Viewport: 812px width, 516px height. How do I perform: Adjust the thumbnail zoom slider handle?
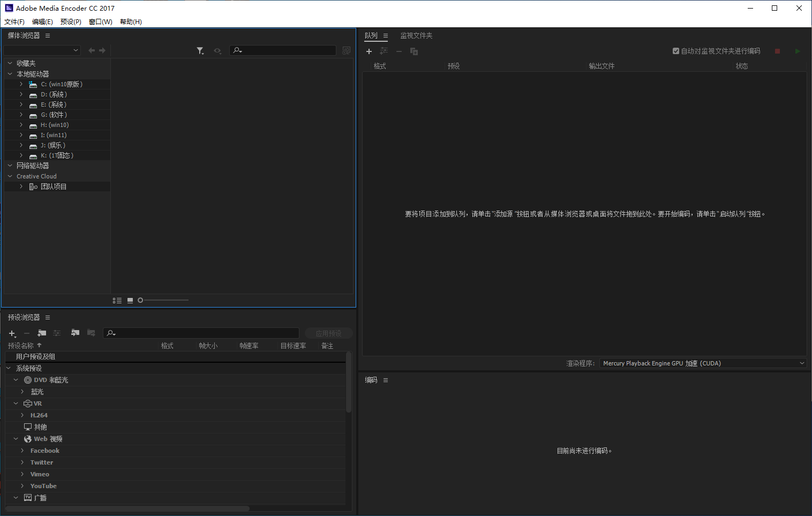[140, 300]
